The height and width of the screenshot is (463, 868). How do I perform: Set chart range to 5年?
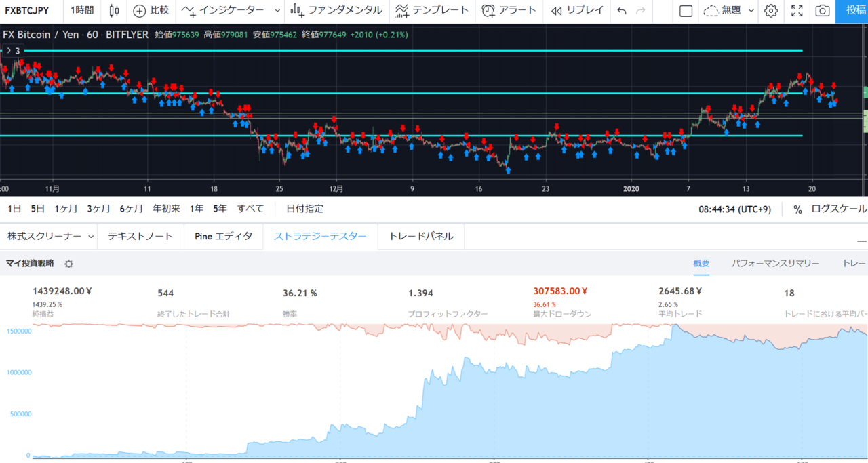pyautogui.click(x=220, y=209)
